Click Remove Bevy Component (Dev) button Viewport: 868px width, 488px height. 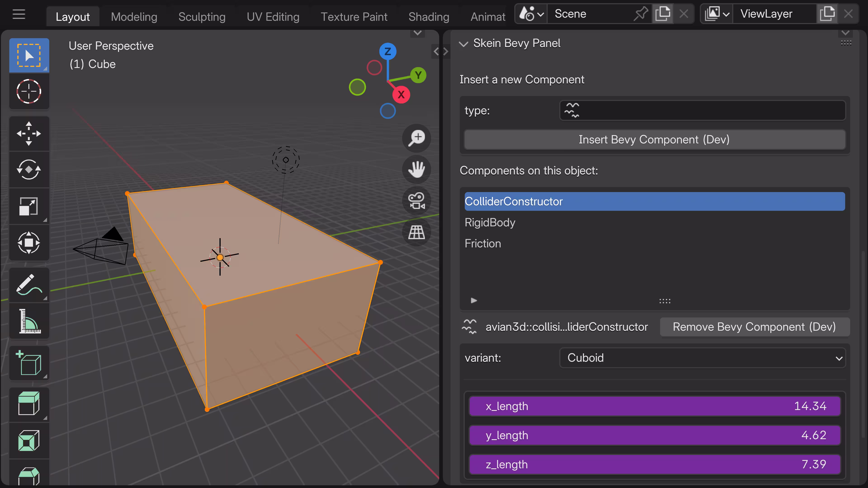[x=754, y=327]
